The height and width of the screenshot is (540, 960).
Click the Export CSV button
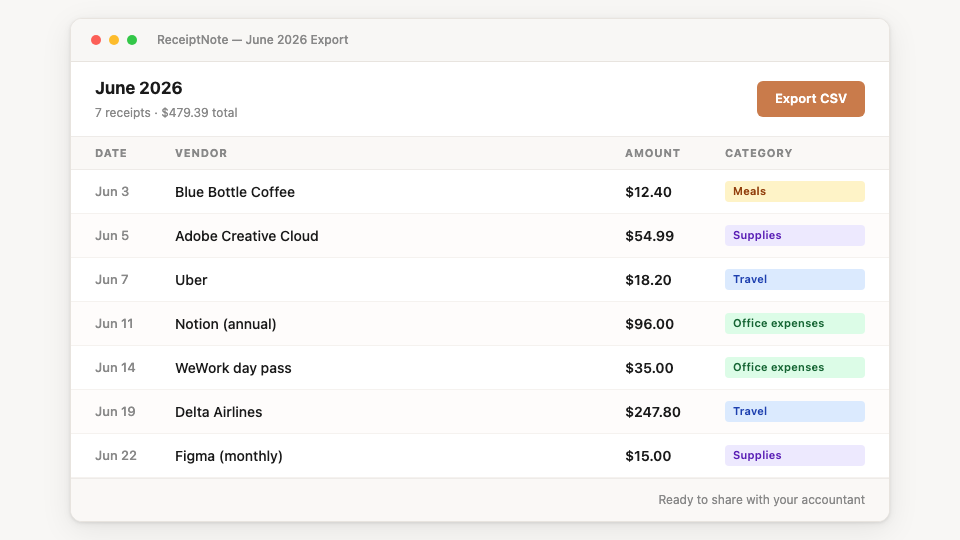811,99
